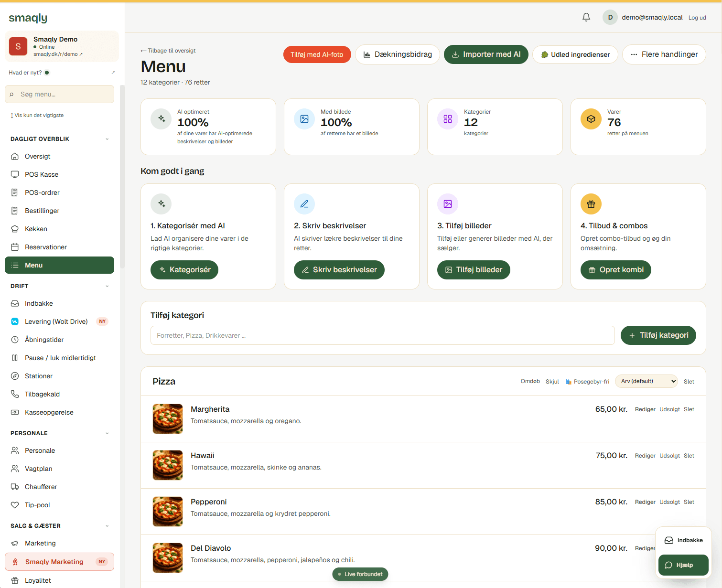Image resolution: width=722 pixels, height=588 pixels.
Task: Click the picture icon above Tilføj billeder heading
Action: pos(448,204)
